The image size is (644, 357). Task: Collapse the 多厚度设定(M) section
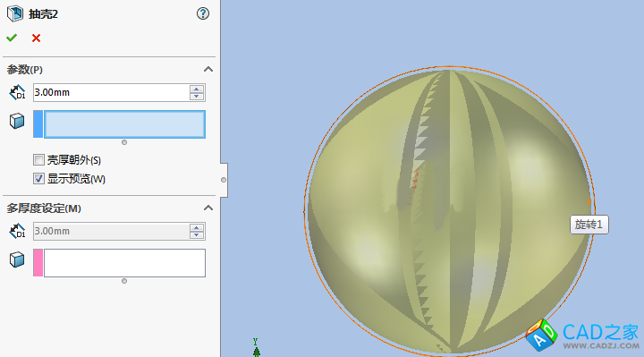pyautogui.click(x=208, y=208)
